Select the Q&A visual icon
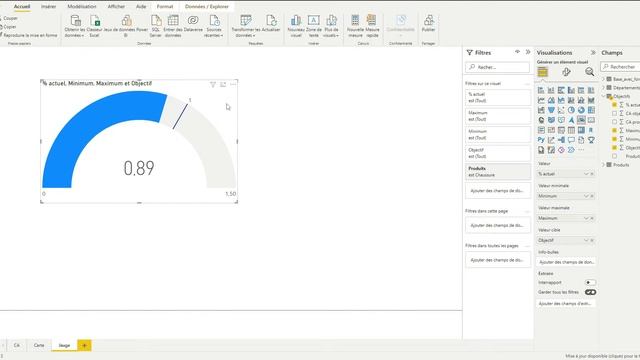The image size is (640, 360). [571, 140]
